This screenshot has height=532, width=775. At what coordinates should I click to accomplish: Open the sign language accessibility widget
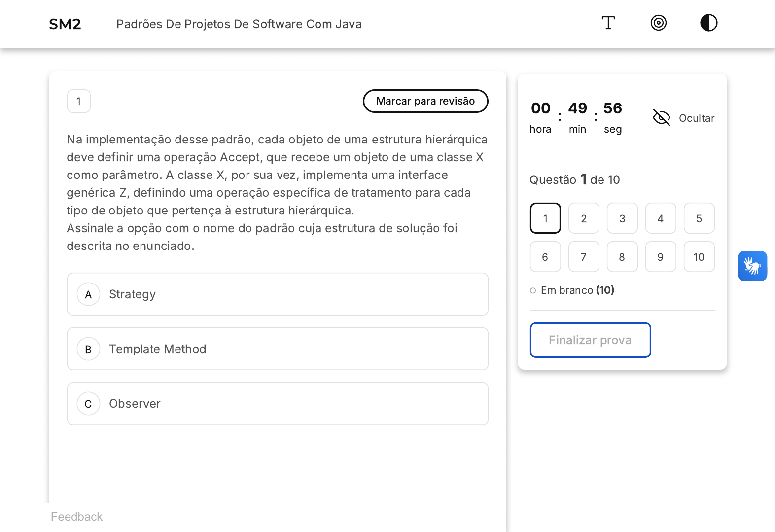pos(752,266)
